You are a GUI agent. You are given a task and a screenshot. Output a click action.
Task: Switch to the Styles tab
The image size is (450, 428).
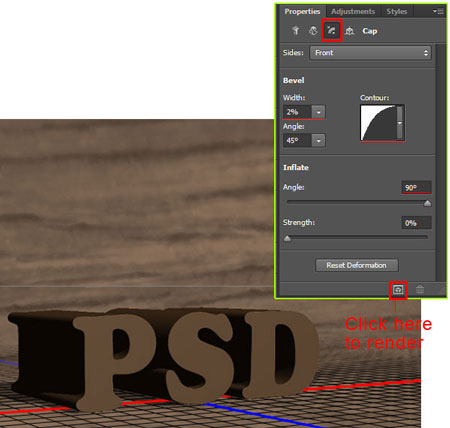point(397,11)
